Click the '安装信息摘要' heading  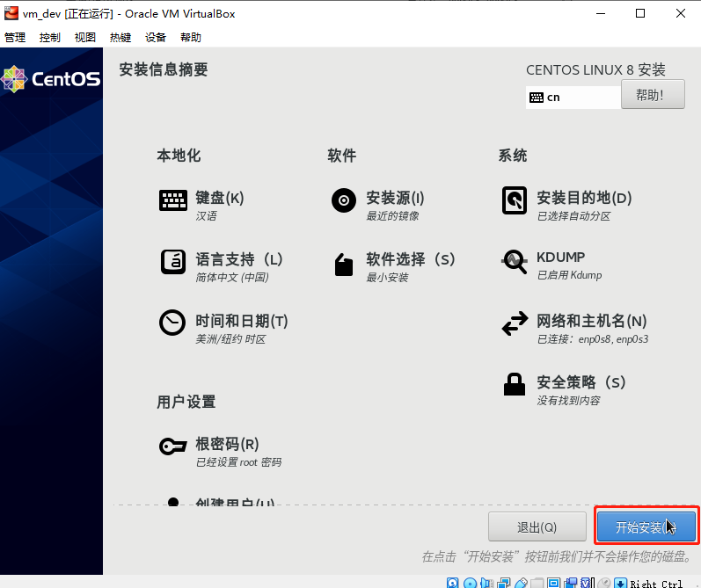coord(164,69)
